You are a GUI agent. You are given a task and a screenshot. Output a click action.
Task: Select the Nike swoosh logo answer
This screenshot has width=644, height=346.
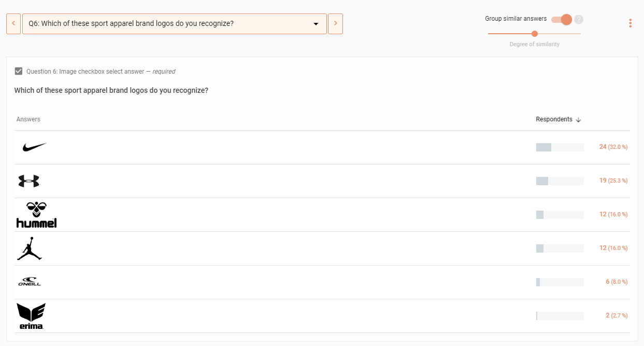click(34, 147)
